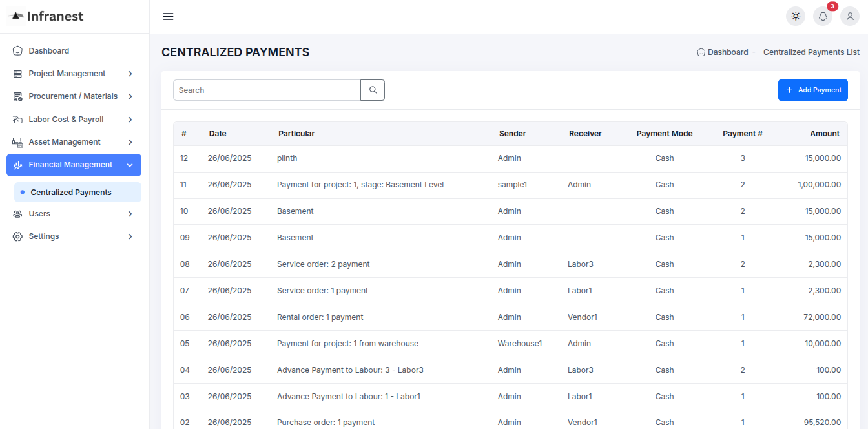The width and height of the screenshot is (868, 429).
Task: Click 'Advance Payment to Labour: 3 - Labor3'
Action: click(350, 370)
